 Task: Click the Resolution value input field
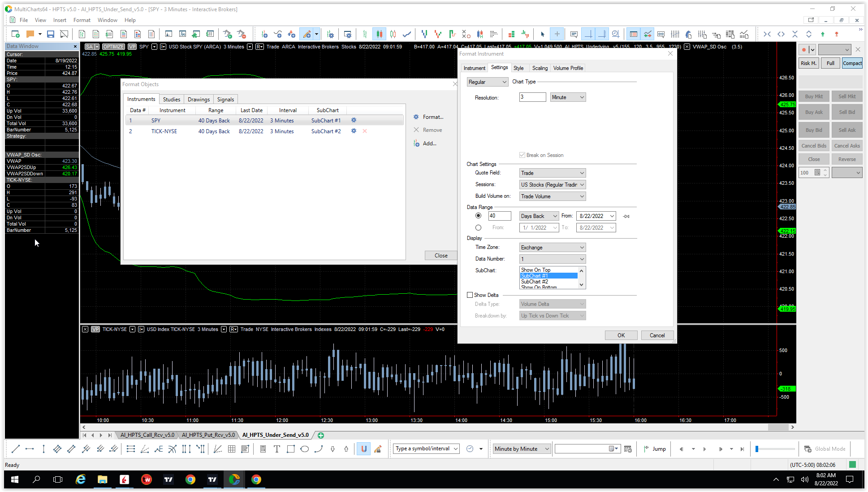click(533, 97)
